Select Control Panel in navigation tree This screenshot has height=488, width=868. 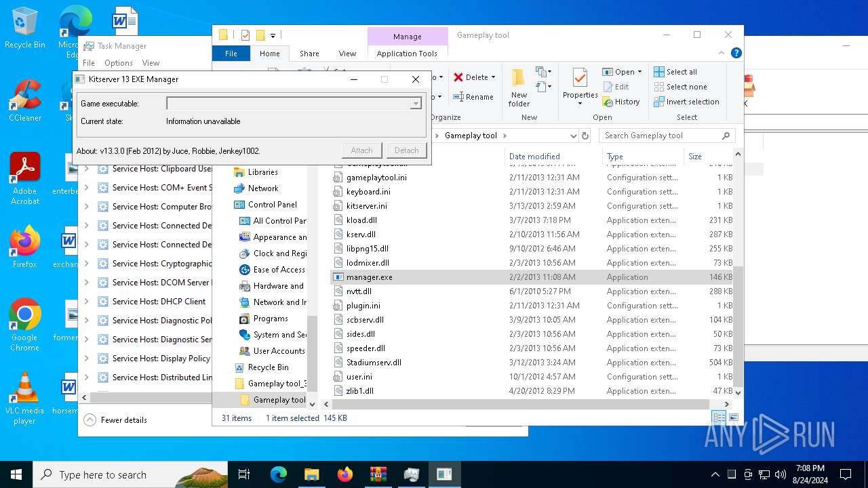coord(272,205)
